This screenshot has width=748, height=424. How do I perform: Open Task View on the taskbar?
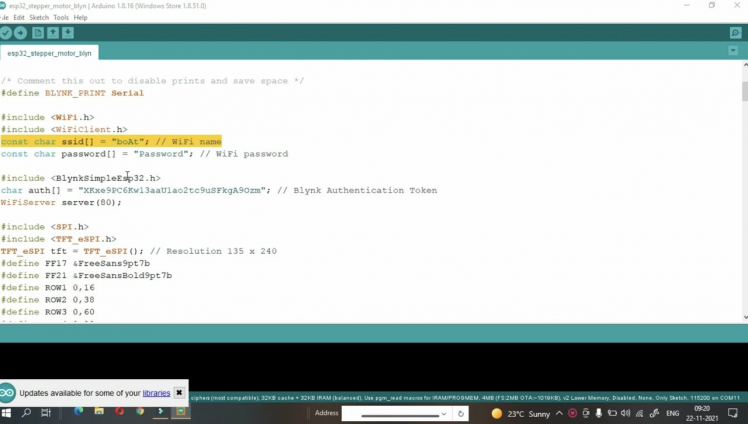[46, 413]
